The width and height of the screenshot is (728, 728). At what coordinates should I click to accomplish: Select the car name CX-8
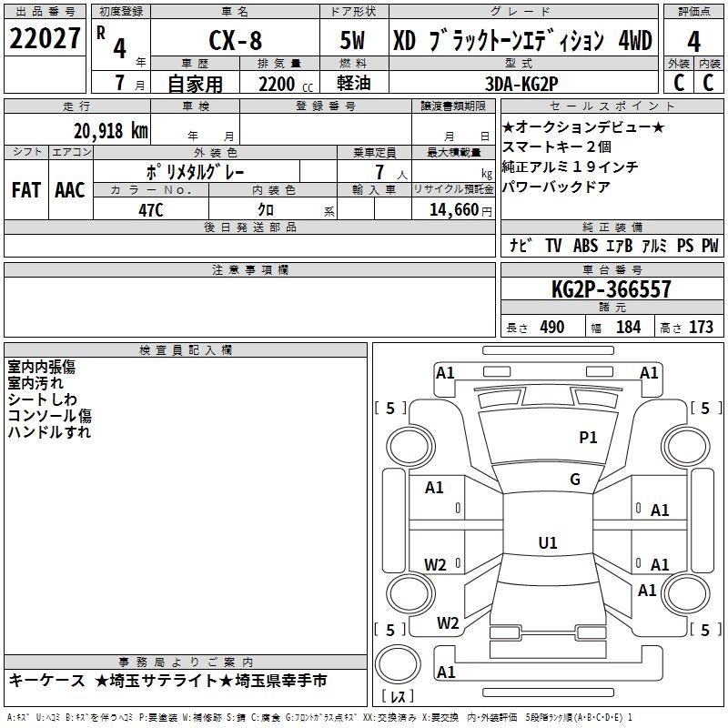pyautogui.click(x=236, y=40)
